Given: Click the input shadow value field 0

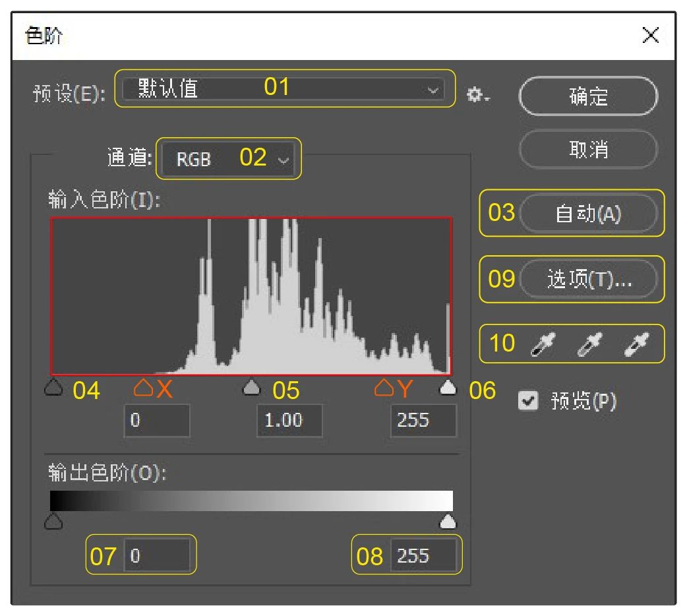Looking at the screenshot, I should [x=157, y=421].
